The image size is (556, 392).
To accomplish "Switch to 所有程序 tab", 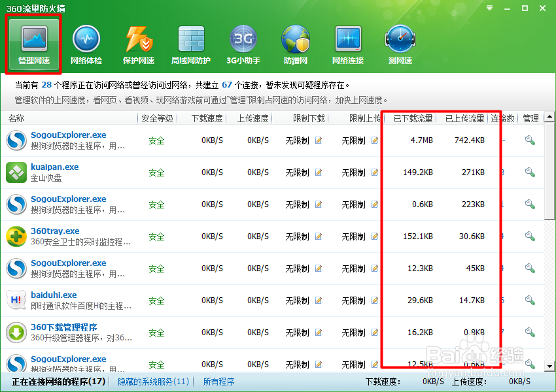I will click(218, 382).
